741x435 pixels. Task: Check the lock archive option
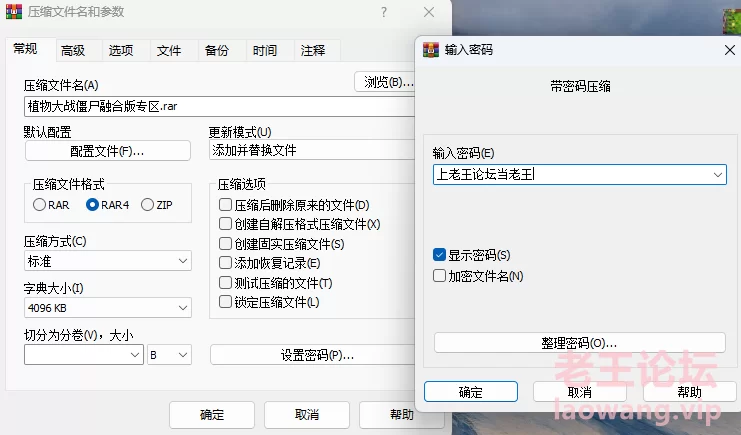(x=225, y=302)
